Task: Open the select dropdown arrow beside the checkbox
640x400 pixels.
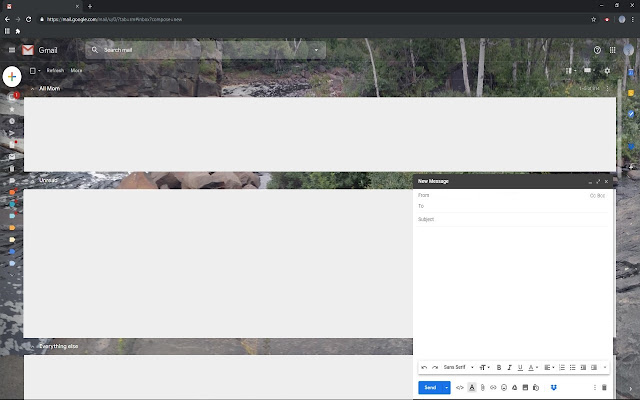Action: [x=39, y=71]
